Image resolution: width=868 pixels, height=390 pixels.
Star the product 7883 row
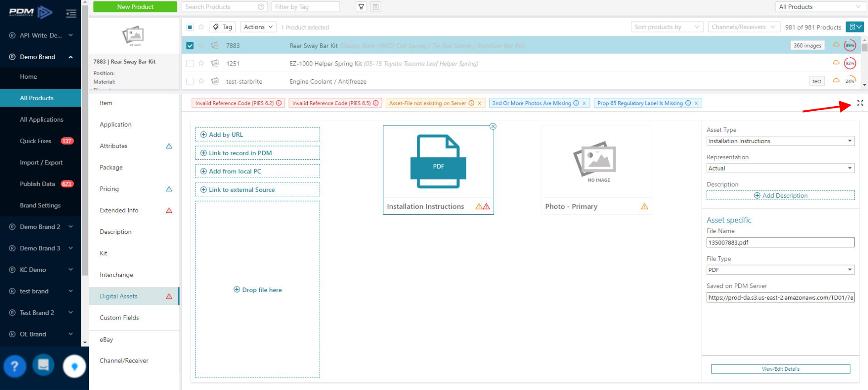tap(201, 45)
